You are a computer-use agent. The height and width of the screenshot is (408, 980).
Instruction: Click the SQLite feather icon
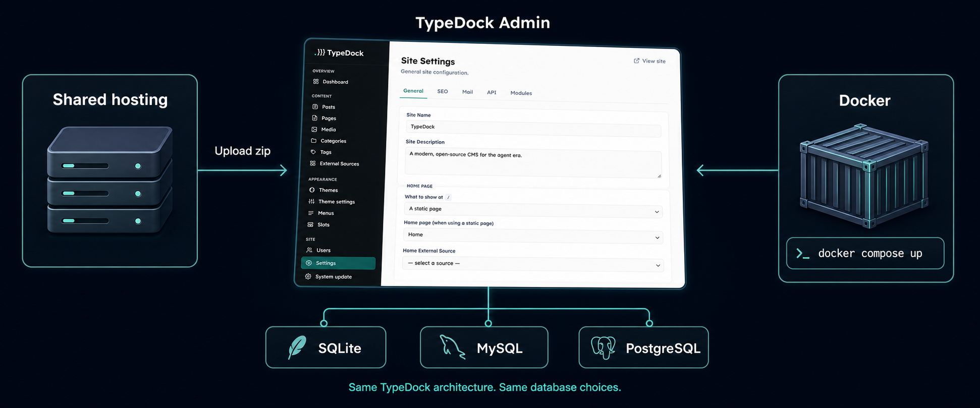[297, 347]
